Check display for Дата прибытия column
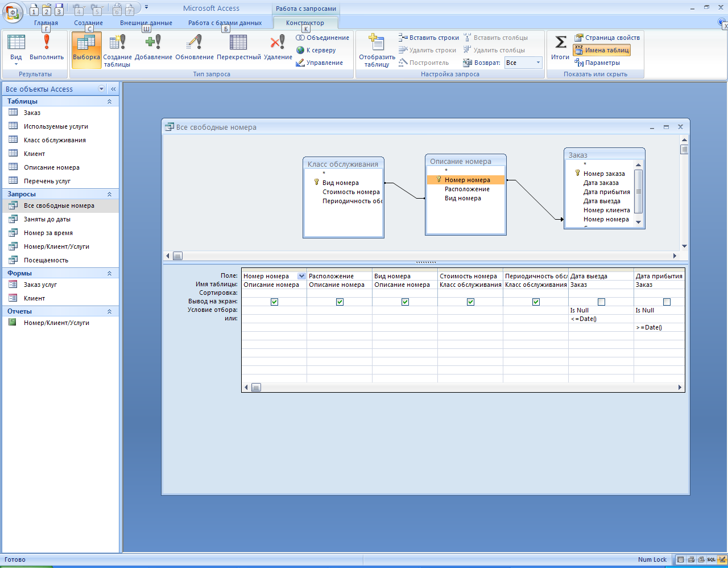Screen dimensions: 728x568 point(667,302)
